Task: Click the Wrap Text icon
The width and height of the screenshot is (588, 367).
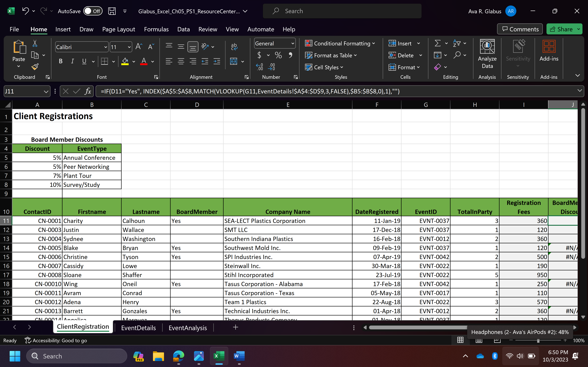Action: click(234, 46)
